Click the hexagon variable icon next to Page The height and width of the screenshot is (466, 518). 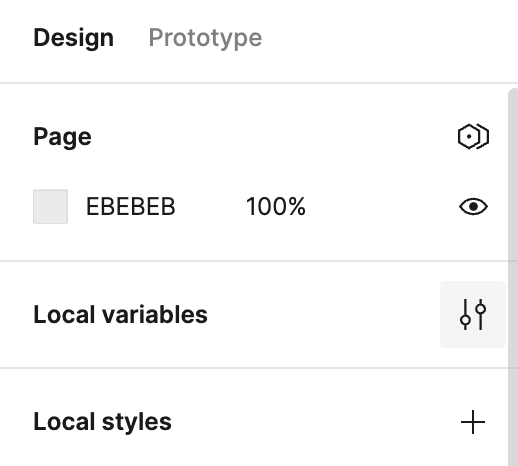(x=473, y=136)
